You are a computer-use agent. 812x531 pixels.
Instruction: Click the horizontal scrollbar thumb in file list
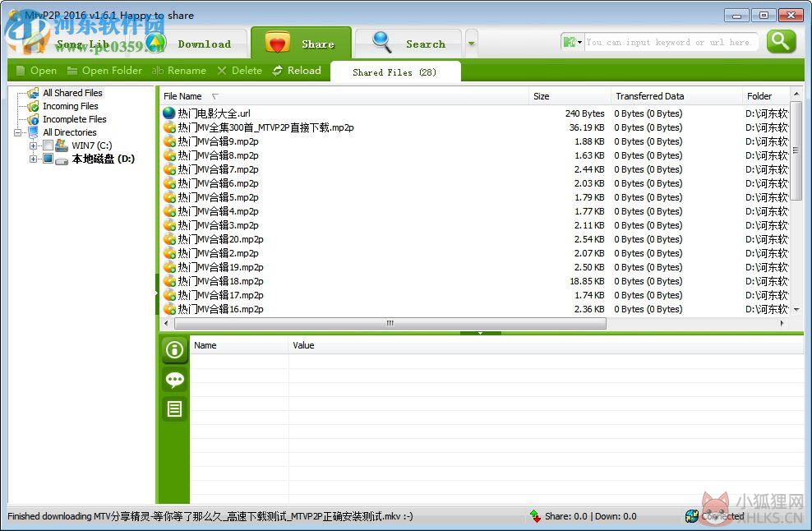tap(390, 323)
